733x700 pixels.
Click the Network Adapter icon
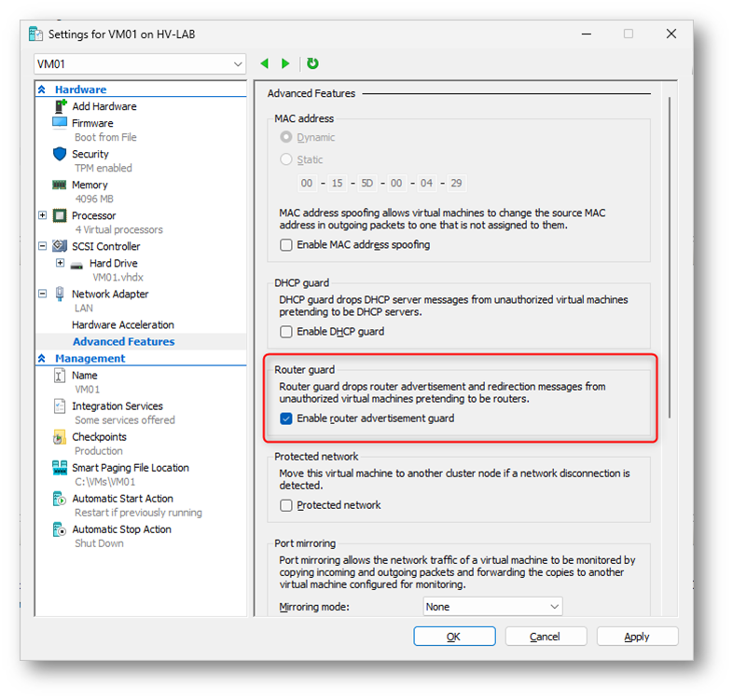click(60, 294)
